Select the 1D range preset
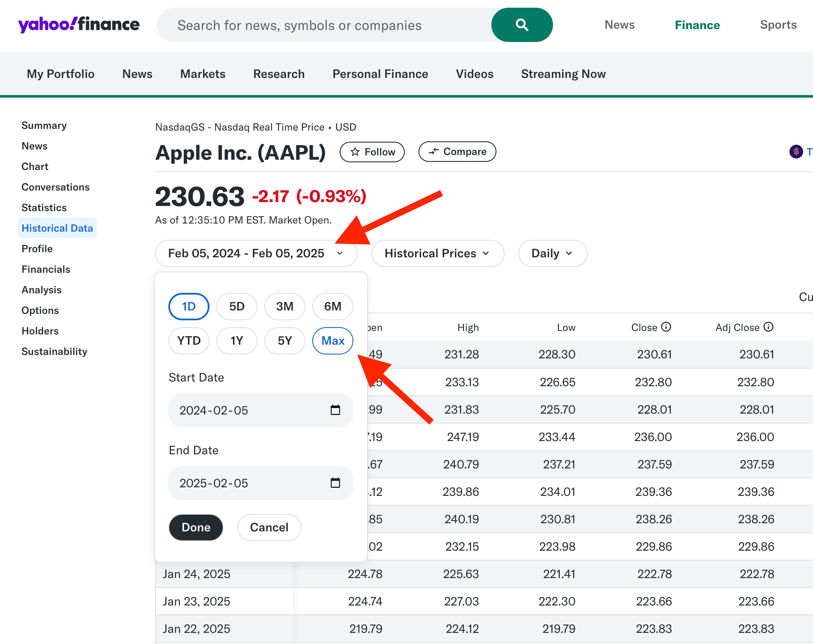The image size is (813, 644). click(x=189, y=307)
